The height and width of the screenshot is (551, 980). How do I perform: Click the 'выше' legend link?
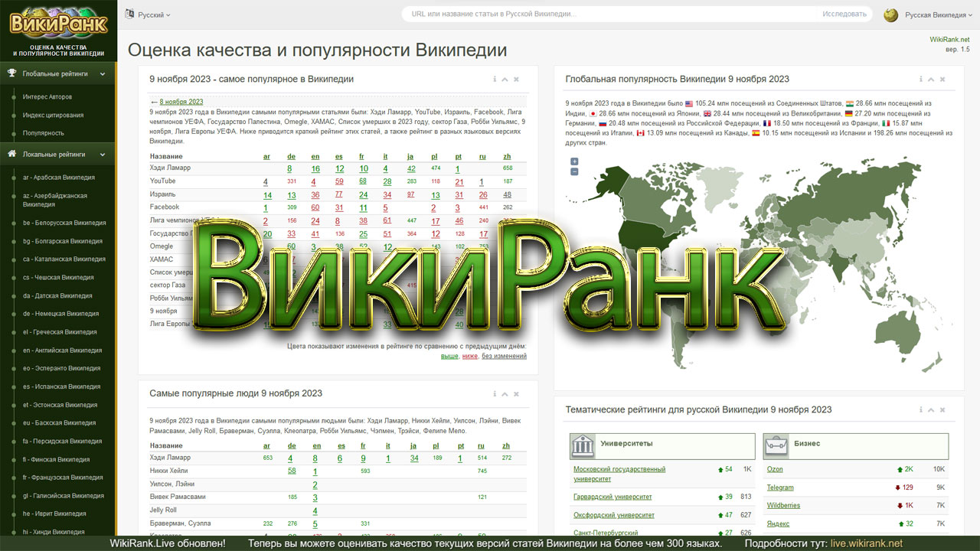tap(449, 356)
